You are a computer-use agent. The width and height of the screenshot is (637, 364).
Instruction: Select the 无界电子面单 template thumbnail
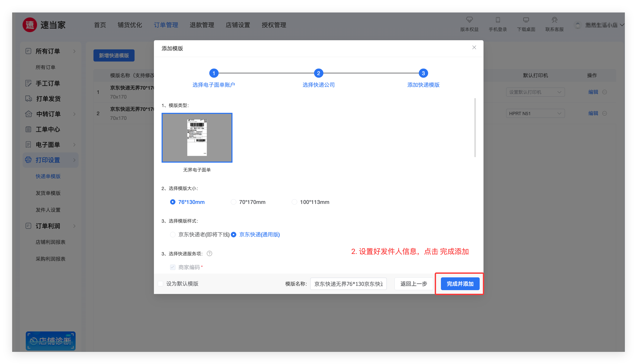tap(197, 138)
